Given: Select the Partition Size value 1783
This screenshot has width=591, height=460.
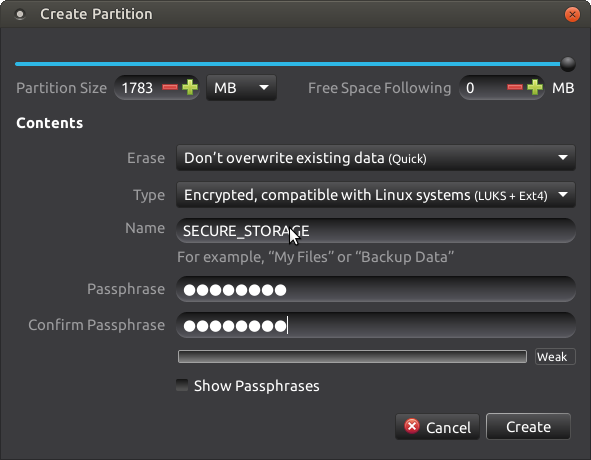Looking at the screenshot, I should click(137, 88).
